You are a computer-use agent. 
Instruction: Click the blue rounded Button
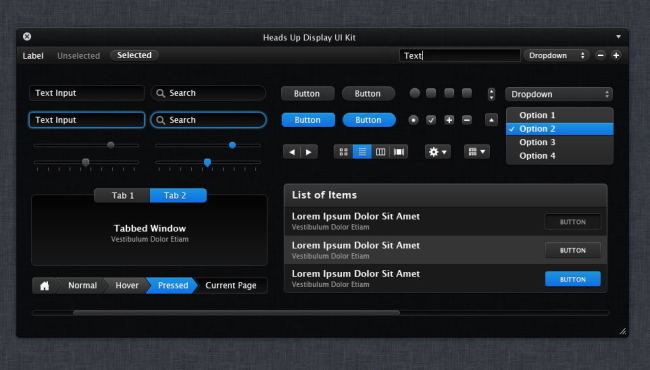click(x=369, y=120)
